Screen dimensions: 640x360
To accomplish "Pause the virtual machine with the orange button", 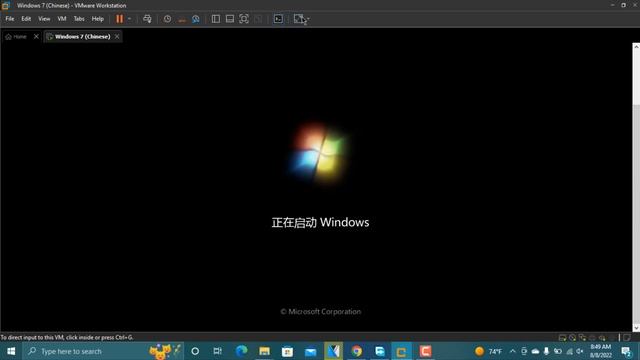I will [119, 19].
